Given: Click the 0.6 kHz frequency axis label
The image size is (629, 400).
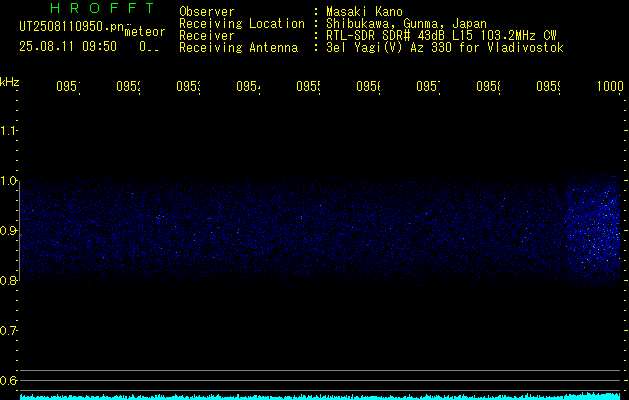Looking at the screenshot, I should (8, 380).
